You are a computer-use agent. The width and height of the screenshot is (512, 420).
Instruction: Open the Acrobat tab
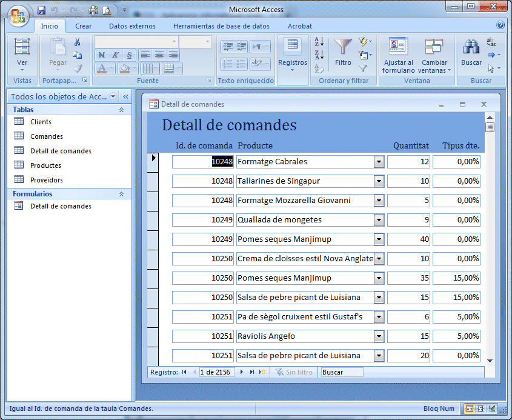pyautogui.click(x=300, y=26)
